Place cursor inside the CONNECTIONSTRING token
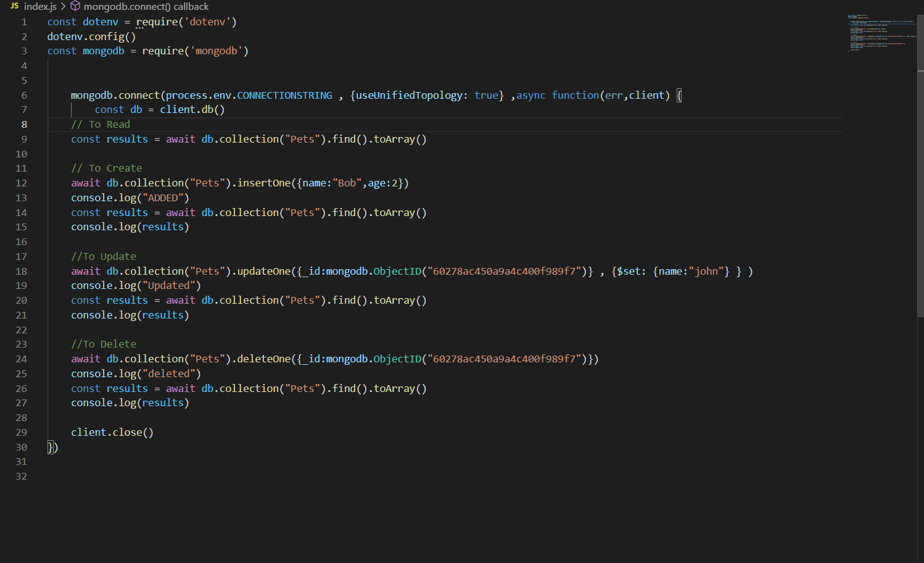Image resolution: width=924 pixels, height=563 pixels. [x=284, y=95]
